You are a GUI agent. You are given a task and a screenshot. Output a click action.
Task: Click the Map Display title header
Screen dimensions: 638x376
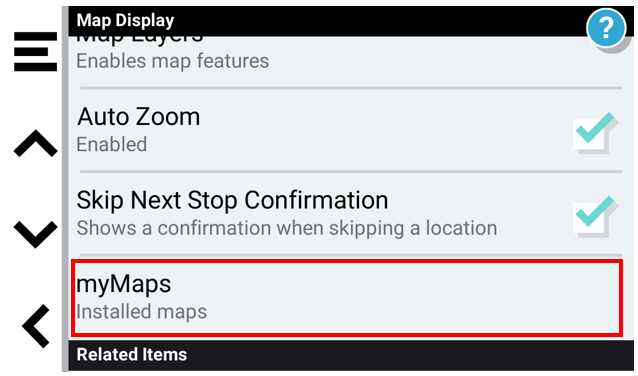coord(125,20)
